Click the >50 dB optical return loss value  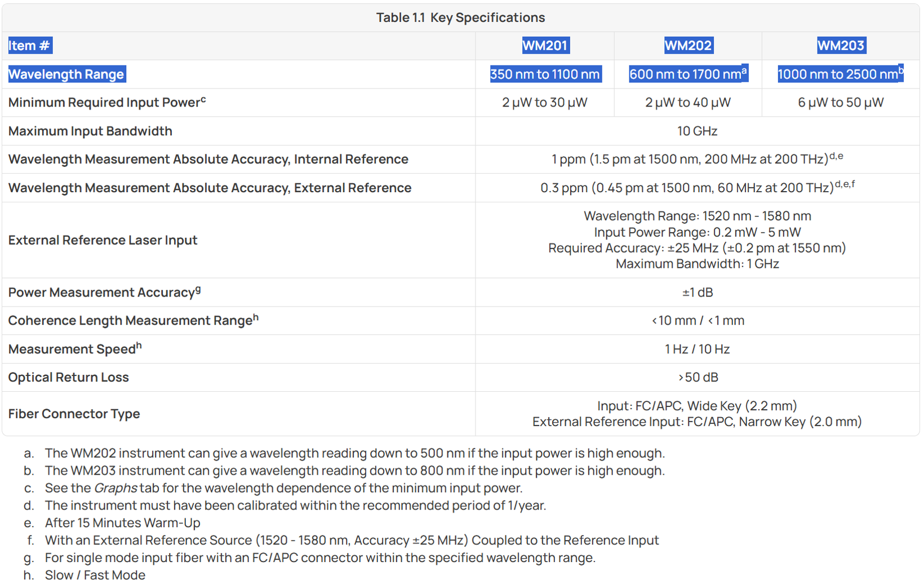pyautogui.click(x=698, y=378)
